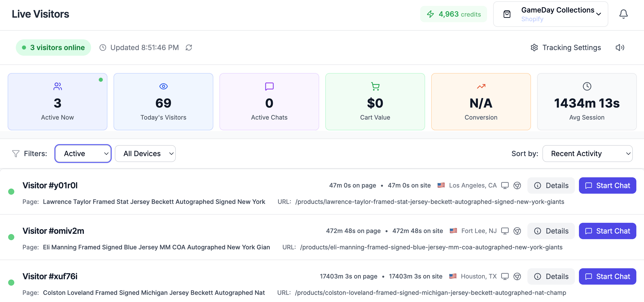Click the shopping bag store icon
644x302 pixels.
507,14
